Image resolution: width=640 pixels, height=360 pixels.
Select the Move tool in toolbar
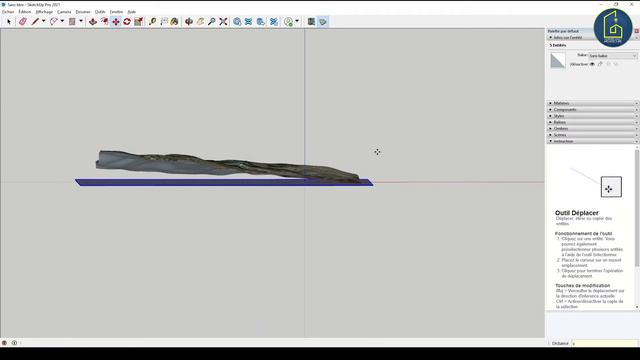point(116,22)
